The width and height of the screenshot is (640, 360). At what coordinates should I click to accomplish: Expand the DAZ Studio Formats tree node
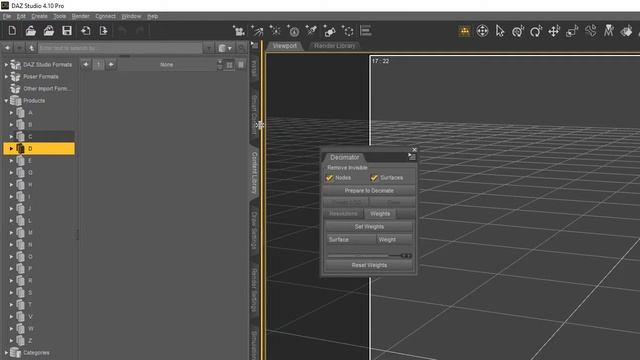pos(6,64)
